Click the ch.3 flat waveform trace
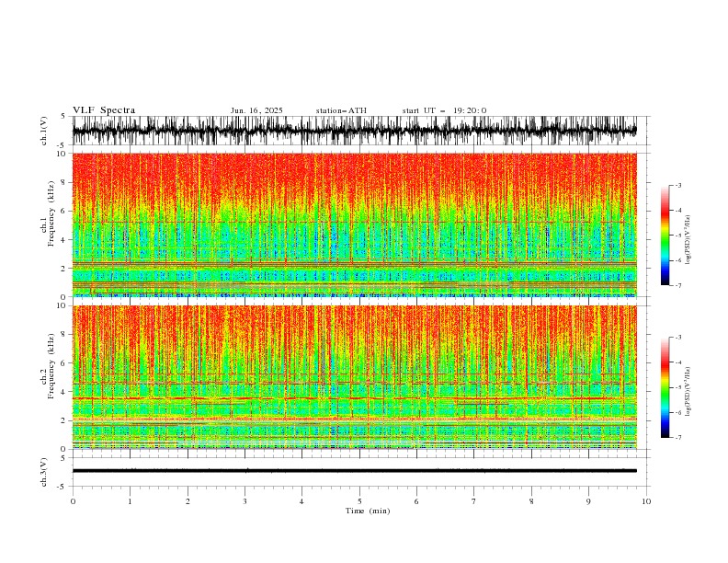Image resolution: width=728 pixels, height=563 pixels. [x=354, y=471]
